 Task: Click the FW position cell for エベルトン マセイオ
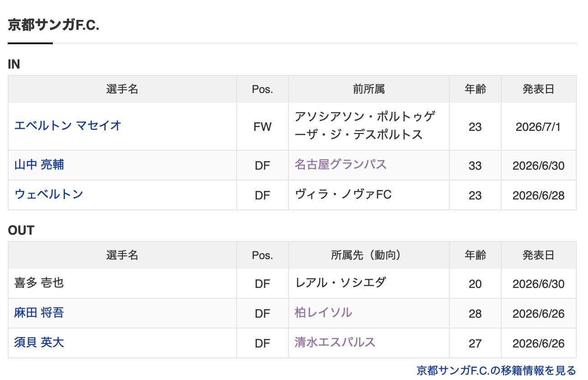[262, 127]
